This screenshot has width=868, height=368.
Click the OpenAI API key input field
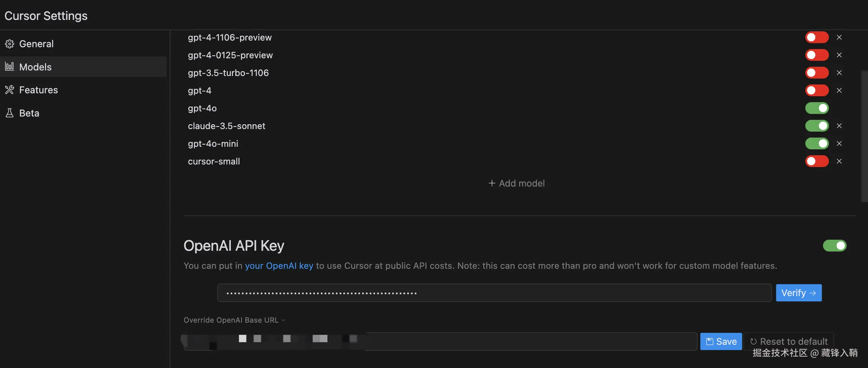pyautogui.click(x=494, y=293)
